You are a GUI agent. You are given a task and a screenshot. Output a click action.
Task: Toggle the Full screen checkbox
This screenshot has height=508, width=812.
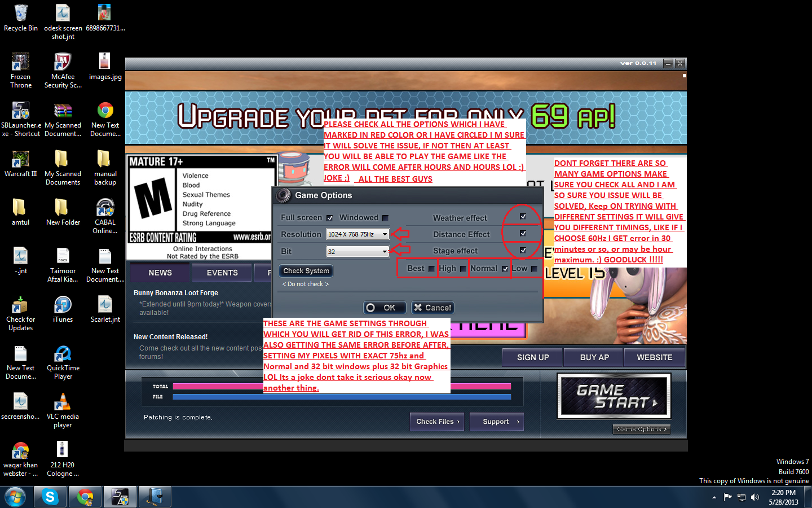(330, 218)
